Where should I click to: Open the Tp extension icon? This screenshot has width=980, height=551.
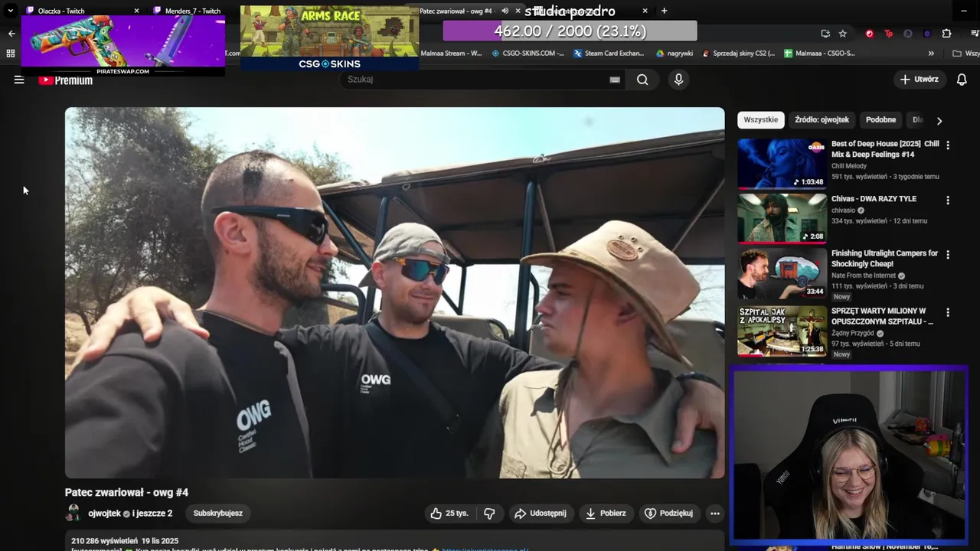point(888,34)
